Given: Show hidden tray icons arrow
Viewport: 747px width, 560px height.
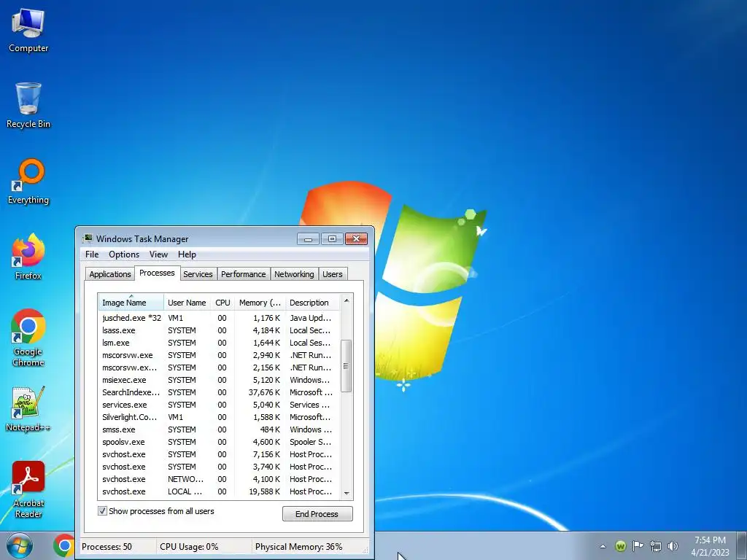Looking at the screenshot, I should pos(603,546).
